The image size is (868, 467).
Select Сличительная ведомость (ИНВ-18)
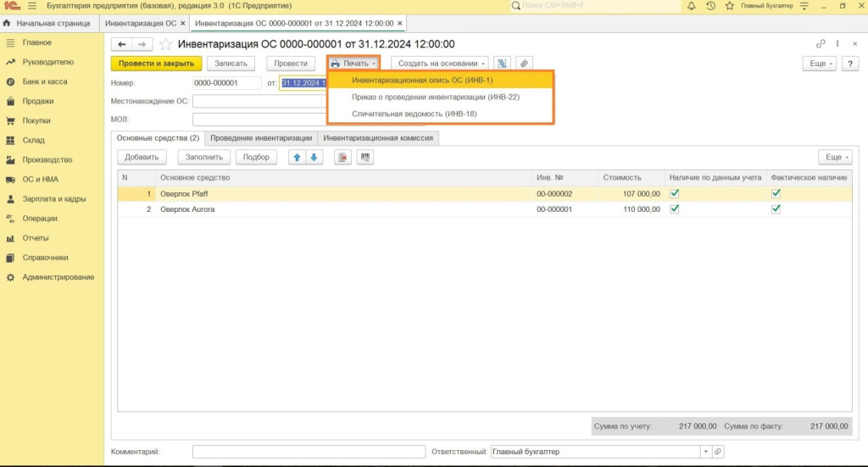tap(441, 114)
